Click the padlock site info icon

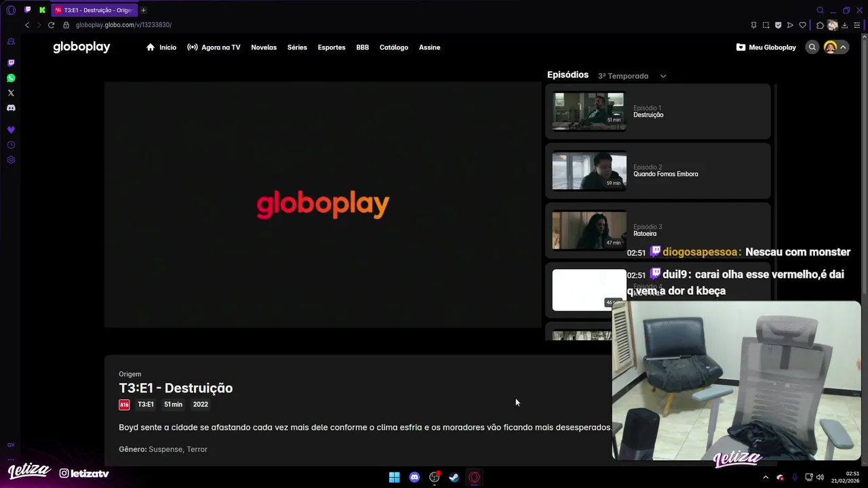[66, 25]
